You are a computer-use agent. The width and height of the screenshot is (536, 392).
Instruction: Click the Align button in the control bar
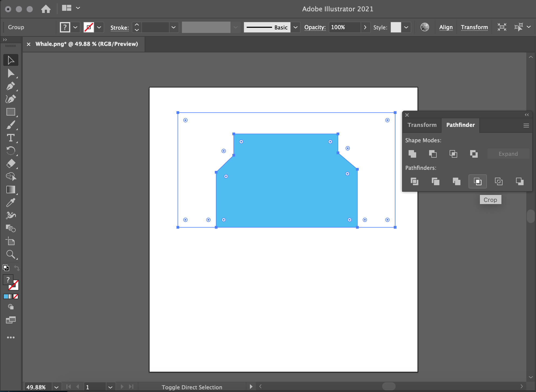(446, 27)
